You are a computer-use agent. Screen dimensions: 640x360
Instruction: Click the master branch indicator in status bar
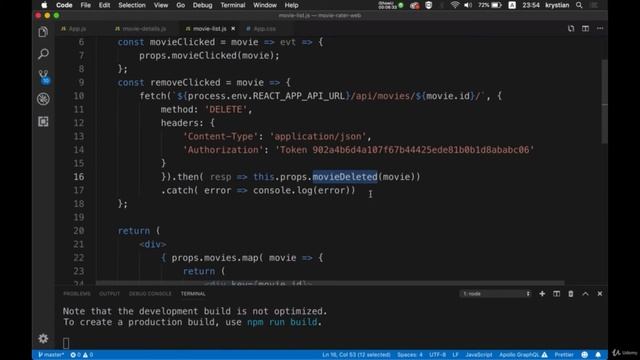[51, 355]
